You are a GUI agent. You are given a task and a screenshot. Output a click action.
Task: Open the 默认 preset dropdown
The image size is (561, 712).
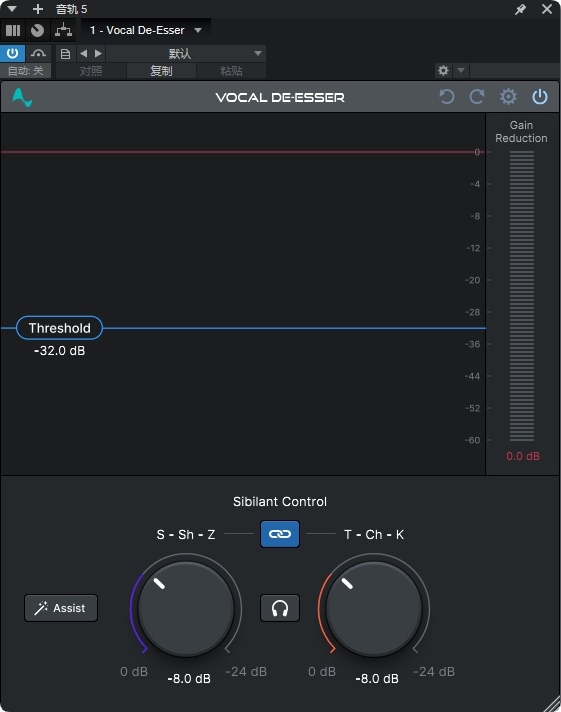click(x=186, y=54)
